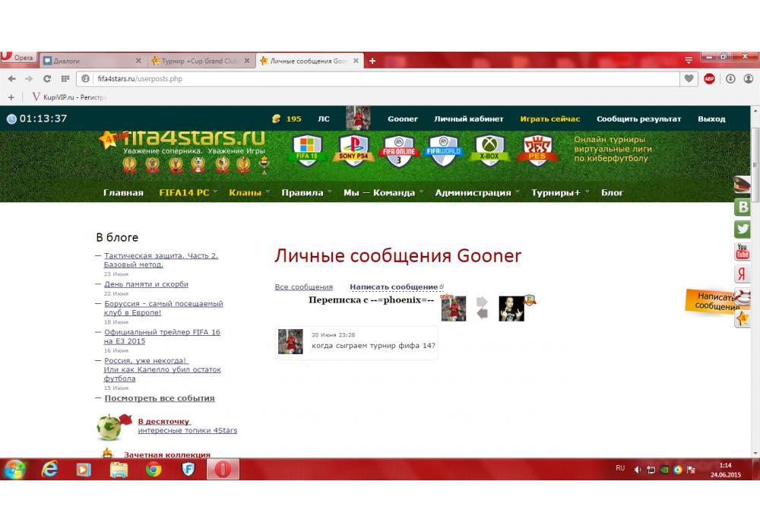The image size is (760, 532).
Task: Go back with the browser back arrow
Action: (x=12, y=78)
